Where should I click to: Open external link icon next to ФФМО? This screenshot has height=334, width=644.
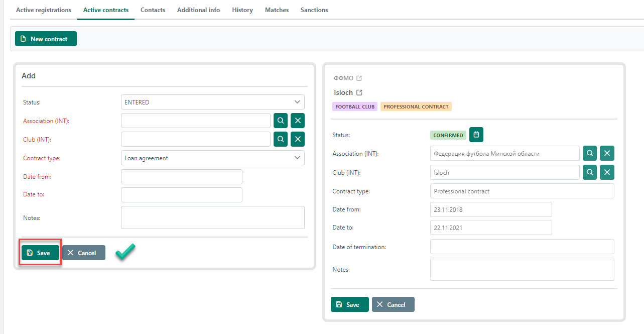point(359,78)
